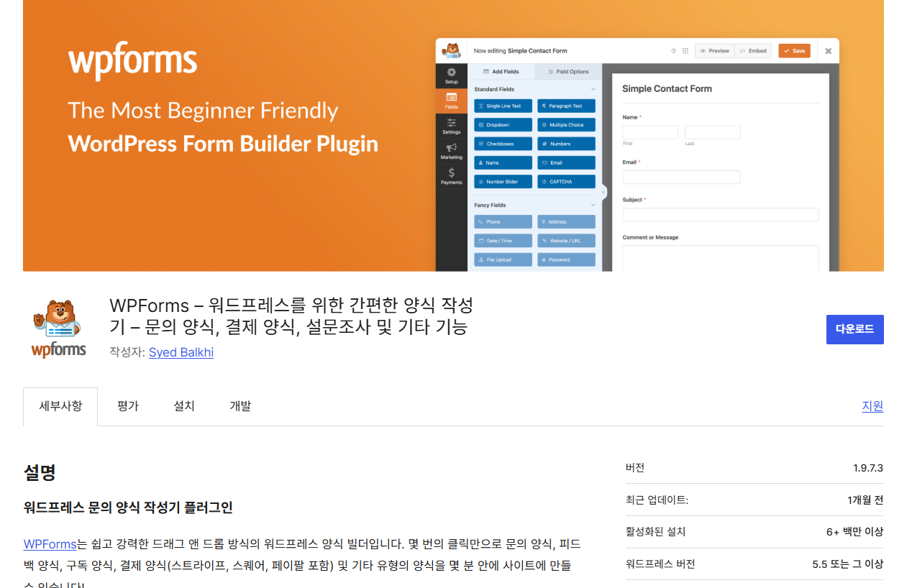Open the 지원 support link
912x588 pixels.
click(872, 406)
